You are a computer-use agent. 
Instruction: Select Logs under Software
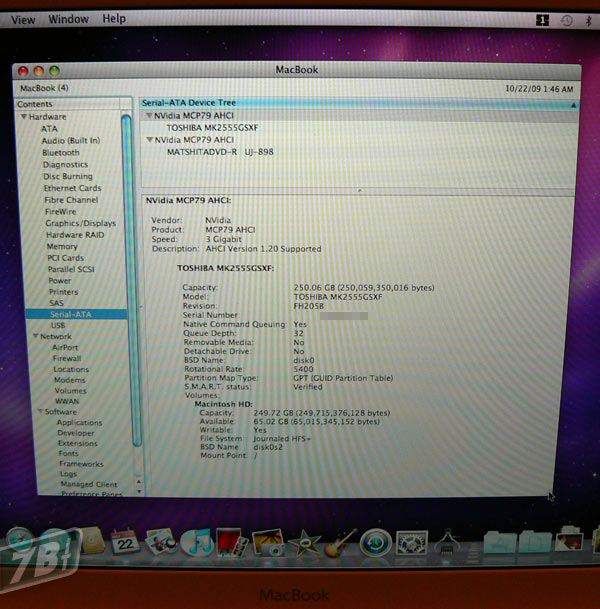tap(68, 474)
